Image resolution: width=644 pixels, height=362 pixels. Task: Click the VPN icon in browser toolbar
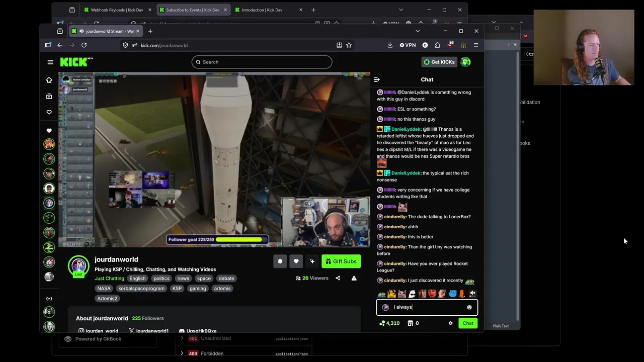pos(408,45)
